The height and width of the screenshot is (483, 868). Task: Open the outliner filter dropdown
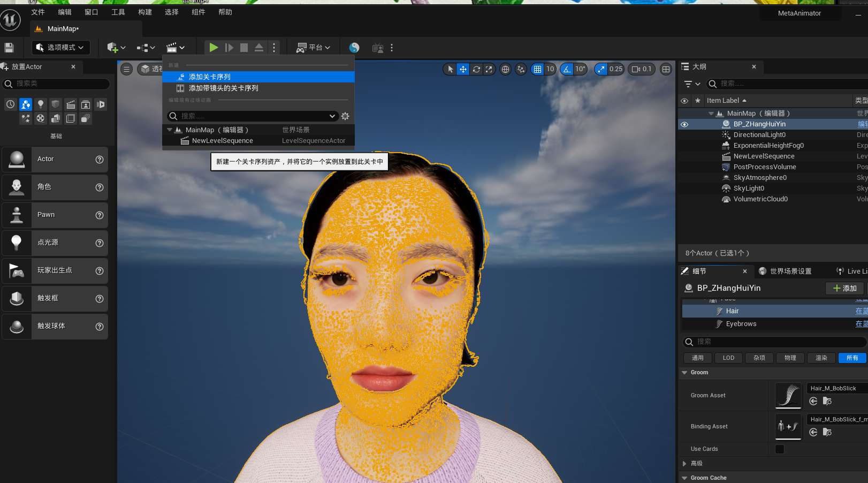[692, 84]
